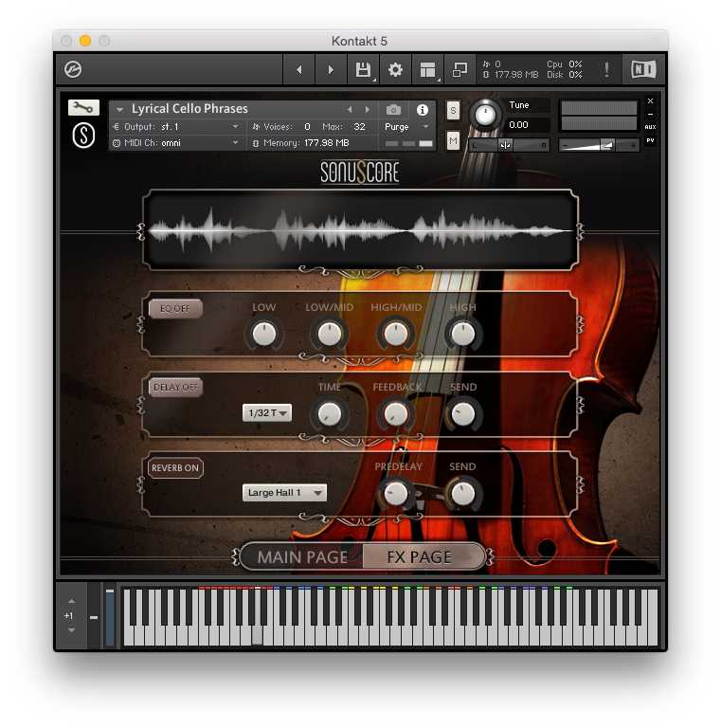The image size is (721, 728).
Task: Show instrument info with i icon
Action: click(x=423, y=110)
